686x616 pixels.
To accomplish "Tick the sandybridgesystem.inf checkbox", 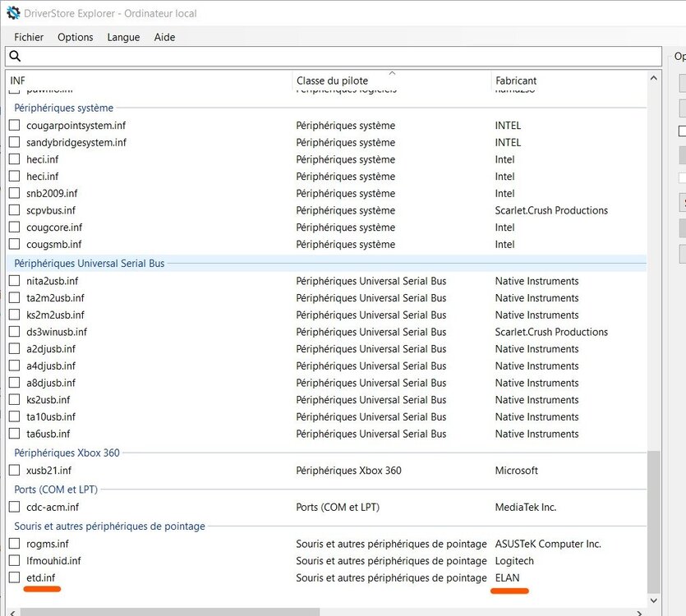I will (15, 142).
